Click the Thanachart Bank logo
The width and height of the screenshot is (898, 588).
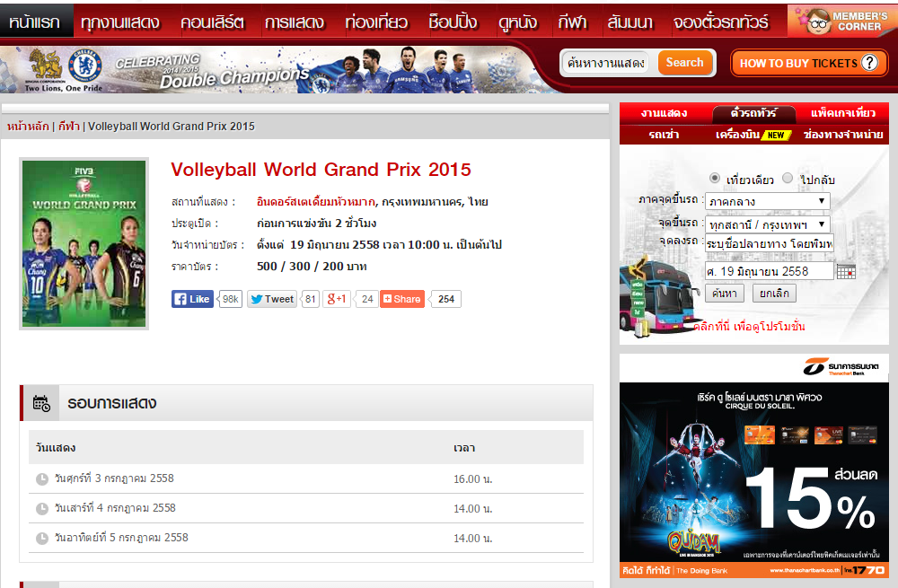point(841,367)
